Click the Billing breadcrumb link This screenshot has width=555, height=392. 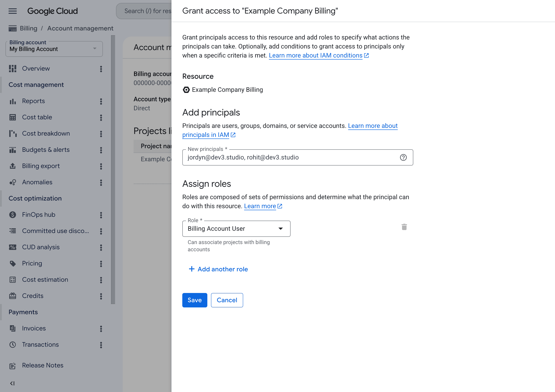[28, 28]
